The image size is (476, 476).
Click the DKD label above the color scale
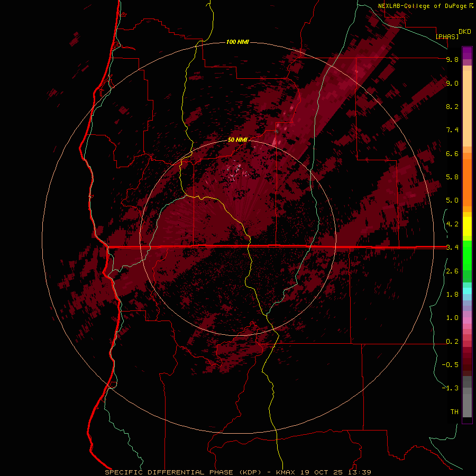(x=465, y=32)
